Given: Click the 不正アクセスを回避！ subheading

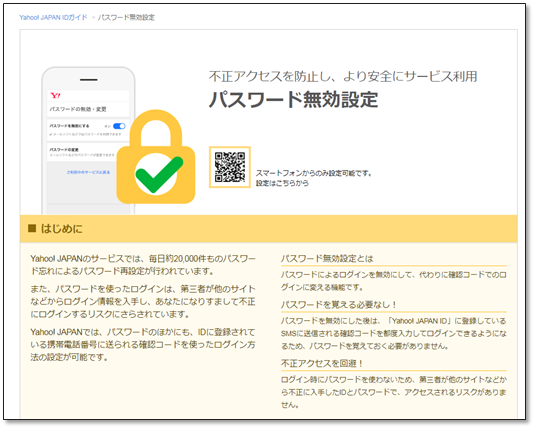Looking at the screenshot, I should coord(322,363).
